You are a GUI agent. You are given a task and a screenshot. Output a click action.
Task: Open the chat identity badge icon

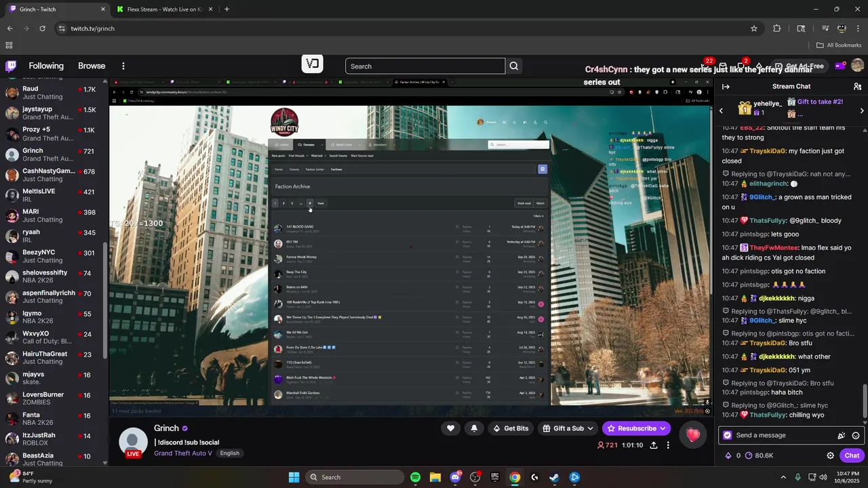[x=728, y=435]
